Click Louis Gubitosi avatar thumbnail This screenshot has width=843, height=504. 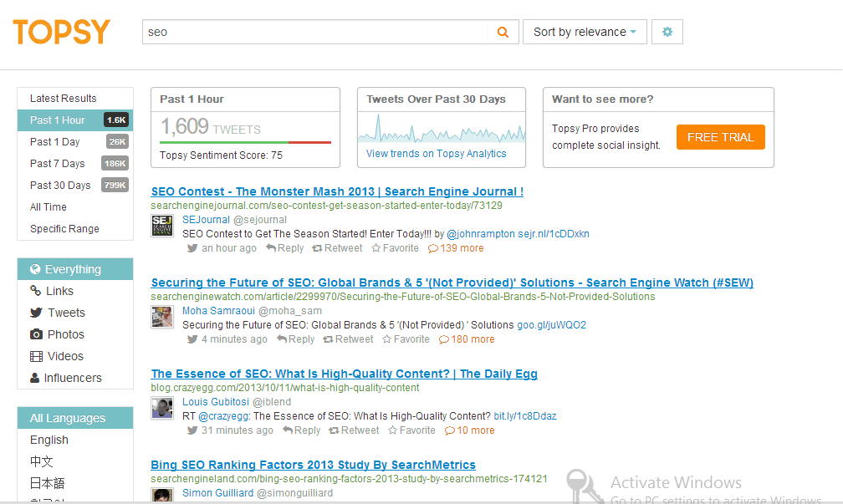162,408
